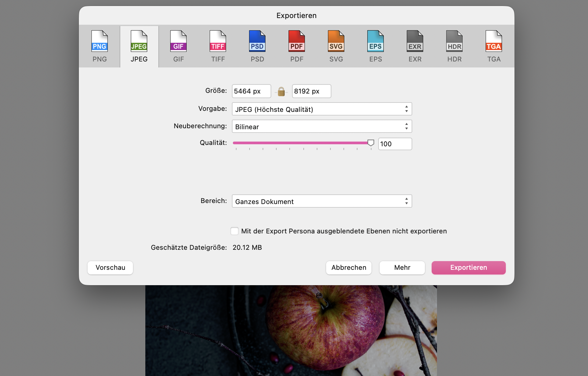Open more options with Mehr button
The width and height of the screenshot is (588, 376).
pyautogui.click(x=402, y=268)
